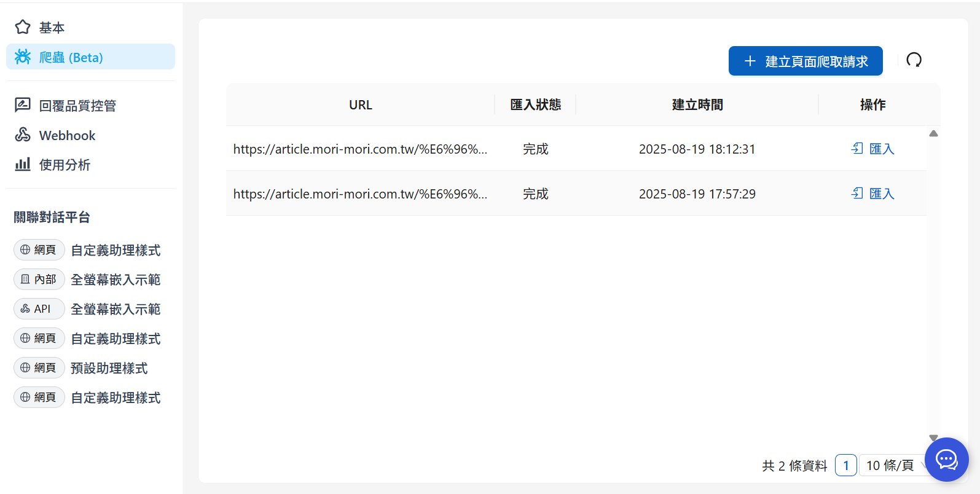980x494 pixels.
Task: Click 建立頁面爬取請求 button
Action: tap(805, 61)
